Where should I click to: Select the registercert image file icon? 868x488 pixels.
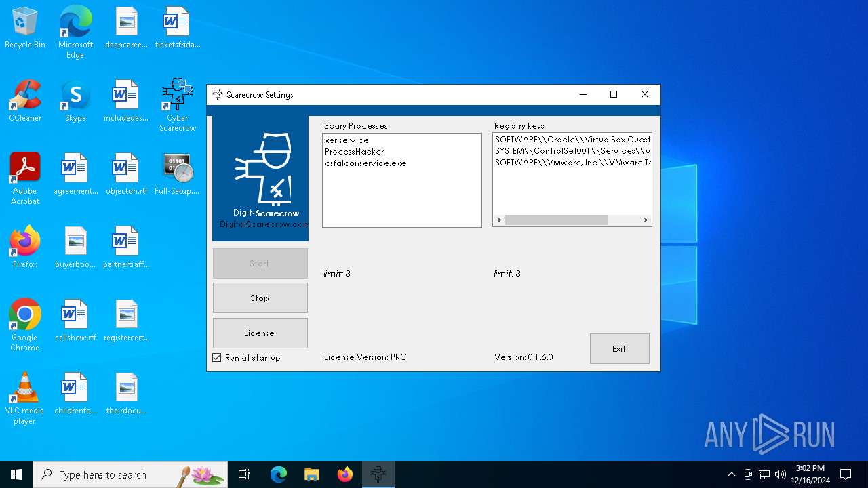pos(126,321)
